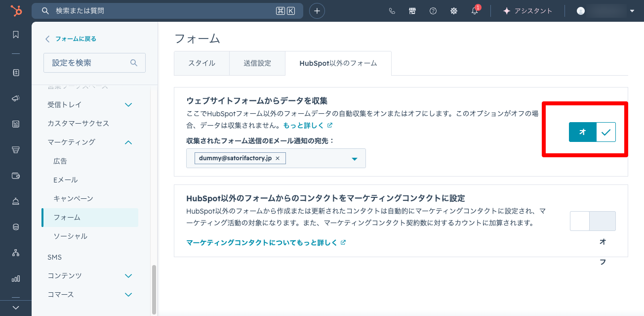Open the Reporting bar chart icon
This screenshot has width=644, height=316.
[x=16, y=278]
